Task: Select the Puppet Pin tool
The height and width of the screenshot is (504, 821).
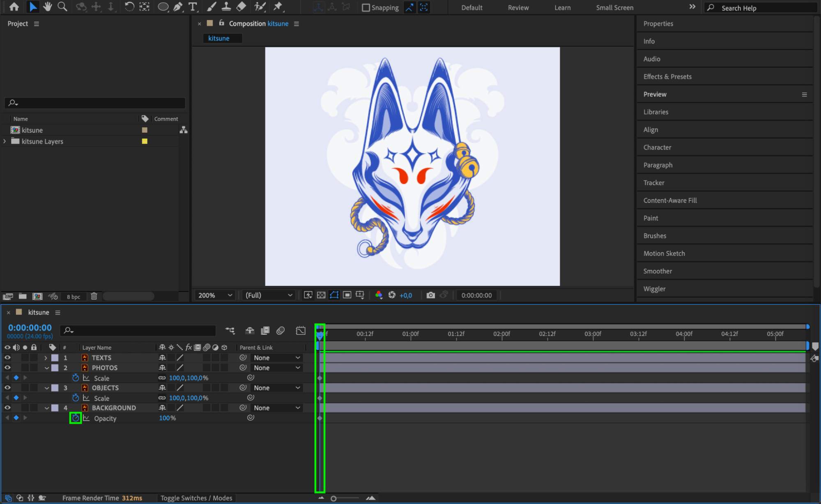Action: 278,7
